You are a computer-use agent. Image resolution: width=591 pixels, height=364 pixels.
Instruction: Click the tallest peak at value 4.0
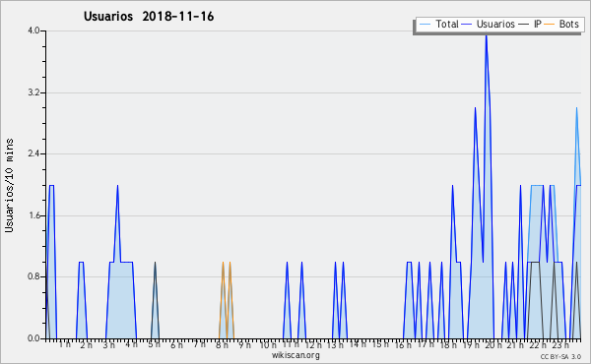click(x=487, y=34)
